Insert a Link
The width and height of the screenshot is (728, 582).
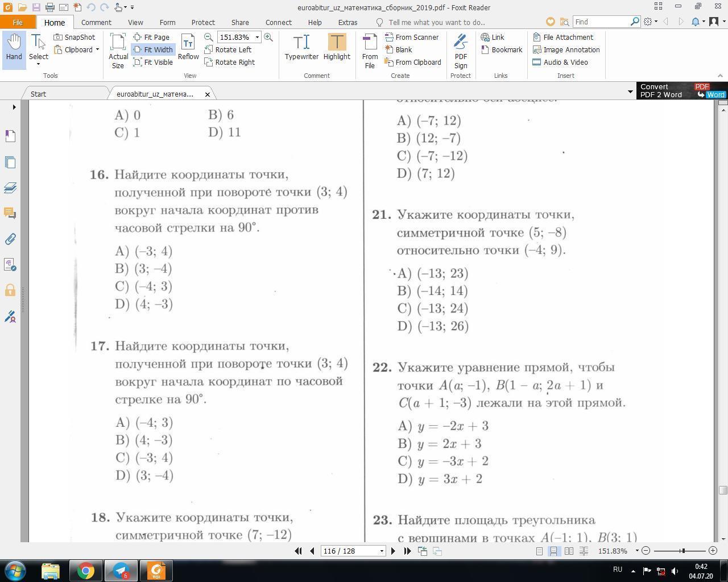[493, 37]
